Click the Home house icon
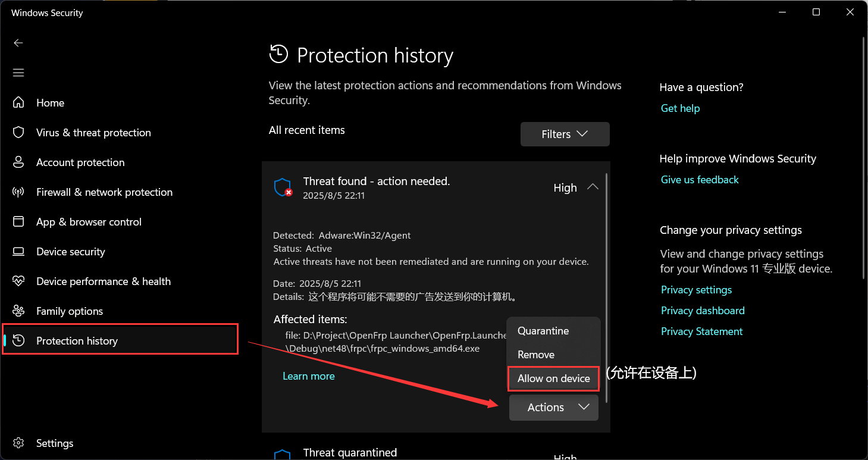The width and height of the screenshot is (868, 460). pyautogui.click(x=18, y=102)
